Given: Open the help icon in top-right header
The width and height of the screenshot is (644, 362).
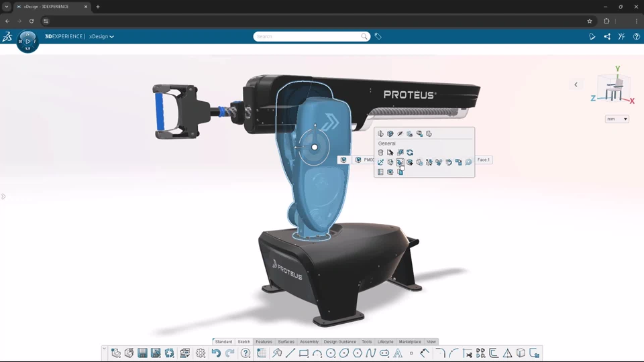Looking at the screenshot, I should pos(637,36).
